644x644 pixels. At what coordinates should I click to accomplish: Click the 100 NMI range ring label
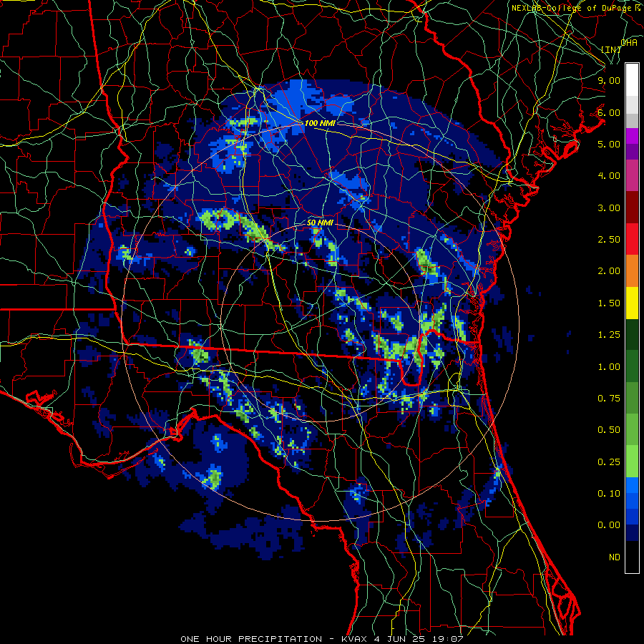[x=320, y=123]
